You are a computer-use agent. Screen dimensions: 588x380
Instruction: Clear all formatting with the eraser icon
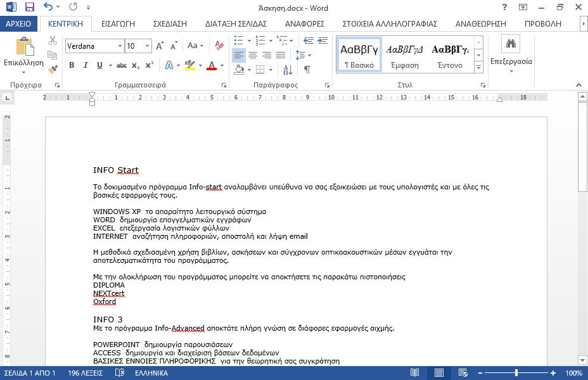click(219, 46)
